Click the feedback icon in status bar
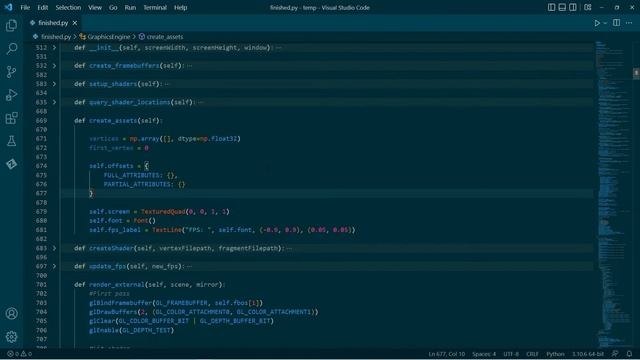This screenshot has width=640, height=360. pyautogui.click(x=615, y=354)
